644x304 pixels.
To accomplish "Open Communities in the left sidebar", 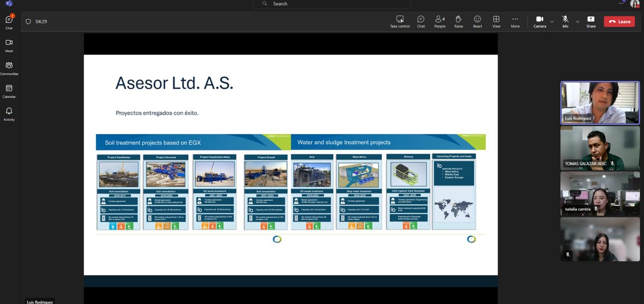I will pyautogui.click(x=9, y=68).
